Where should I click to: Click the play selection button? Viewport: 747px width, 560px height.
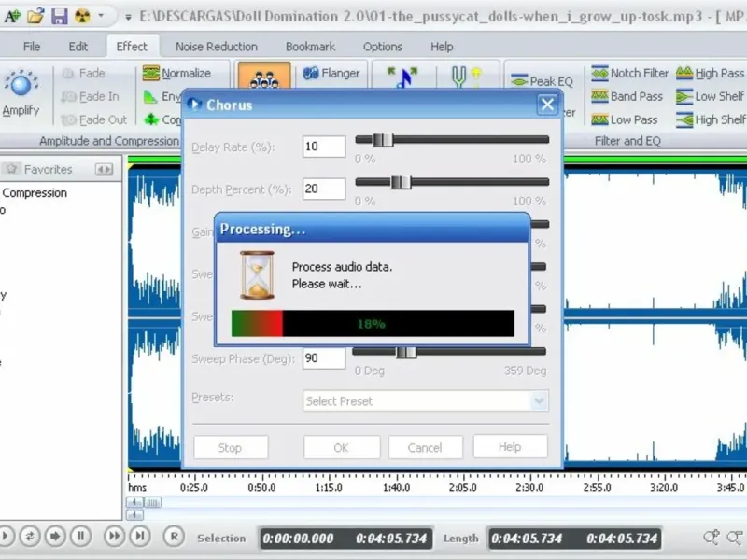pos(55,536)
